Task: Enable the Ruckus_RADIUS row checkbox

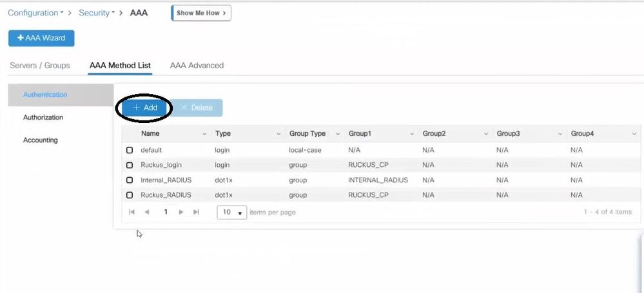Action: (130, 195)
